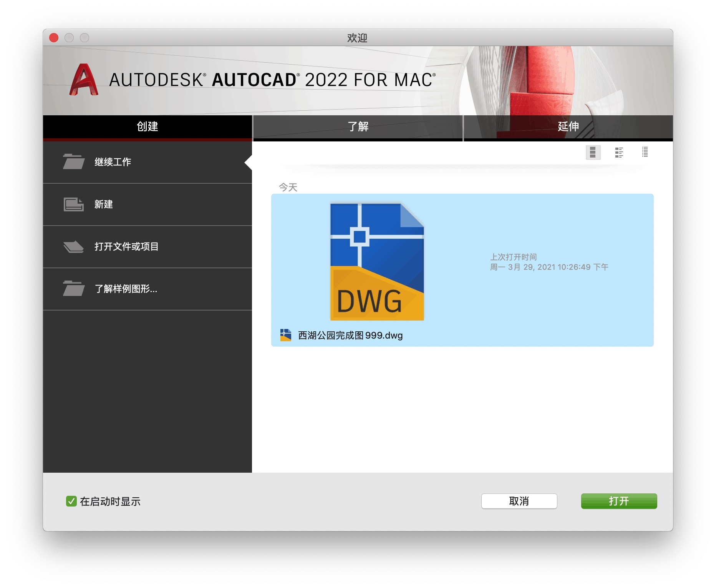This screenshot has height=588, width=716.
Task: Click the open-file icon beside 打开文件或项目
Action: click(x=73, y=246)
